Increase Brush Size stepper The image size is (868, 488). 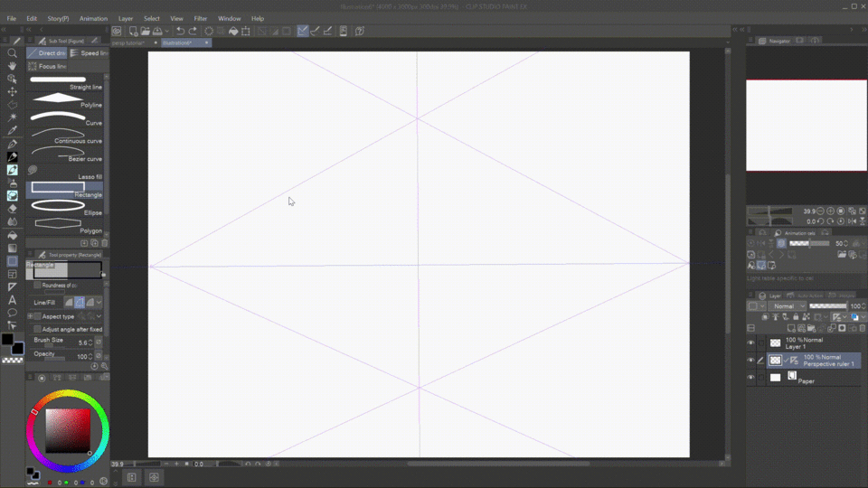pos(90,341)
